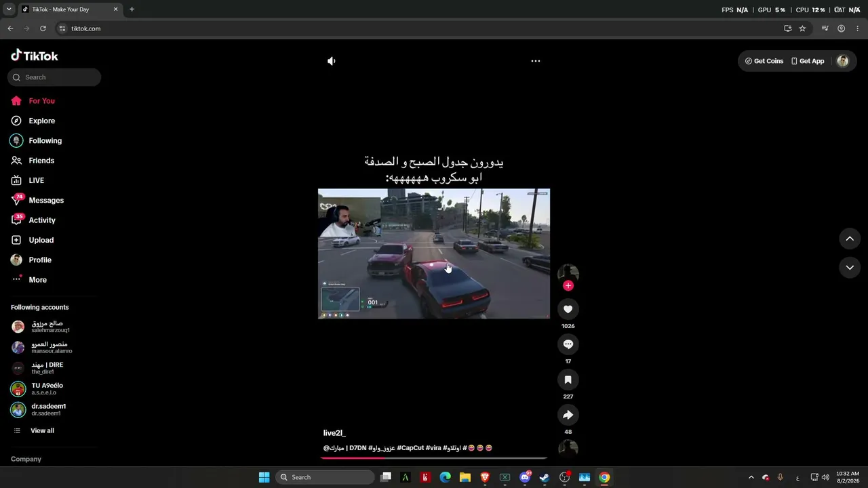
Task: Click the sound disc thumbnail under share
Action: coord(568,448)
